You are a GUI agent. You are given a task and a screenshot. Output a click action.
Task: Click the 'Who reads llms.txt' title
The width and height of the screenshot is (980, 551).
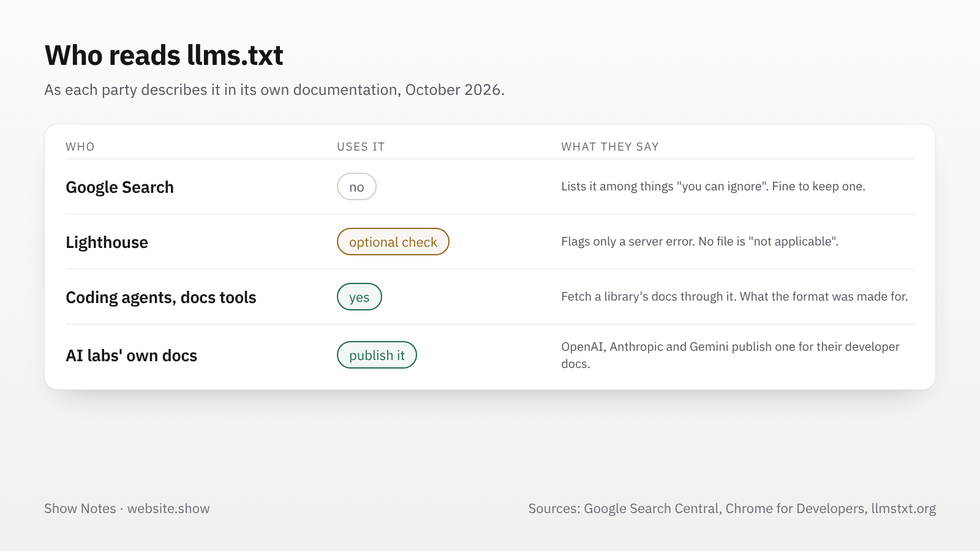tap(164, 55)
